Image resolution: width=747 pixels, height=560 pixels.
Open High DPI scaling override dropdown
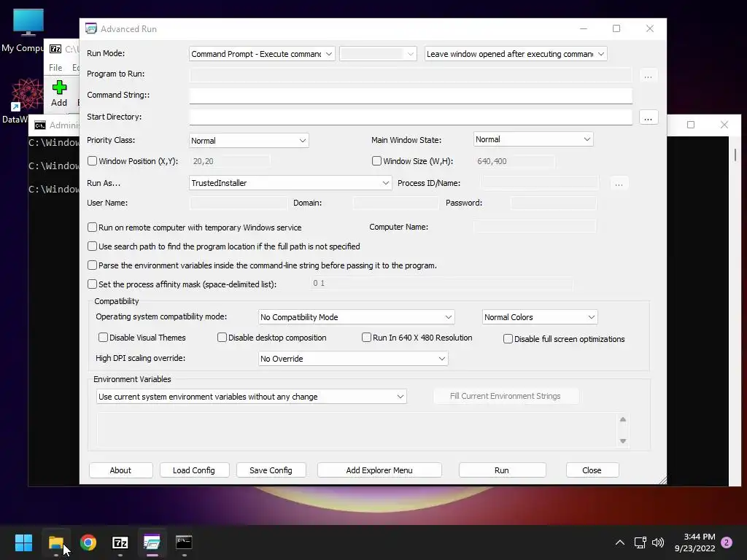click(352, 359)
